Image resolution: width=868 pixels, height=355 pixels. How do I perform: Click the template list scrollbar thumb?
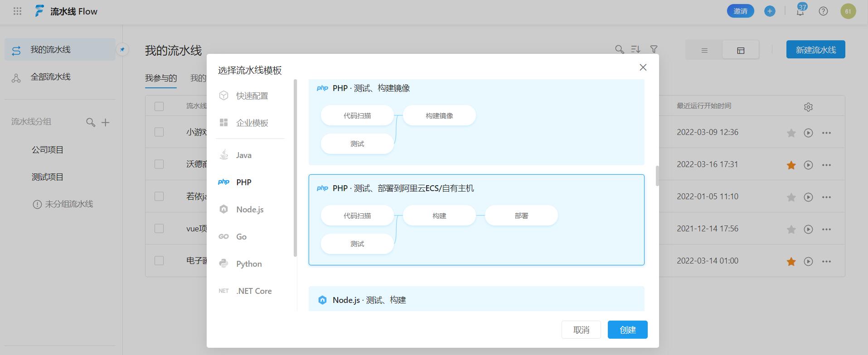657,176
